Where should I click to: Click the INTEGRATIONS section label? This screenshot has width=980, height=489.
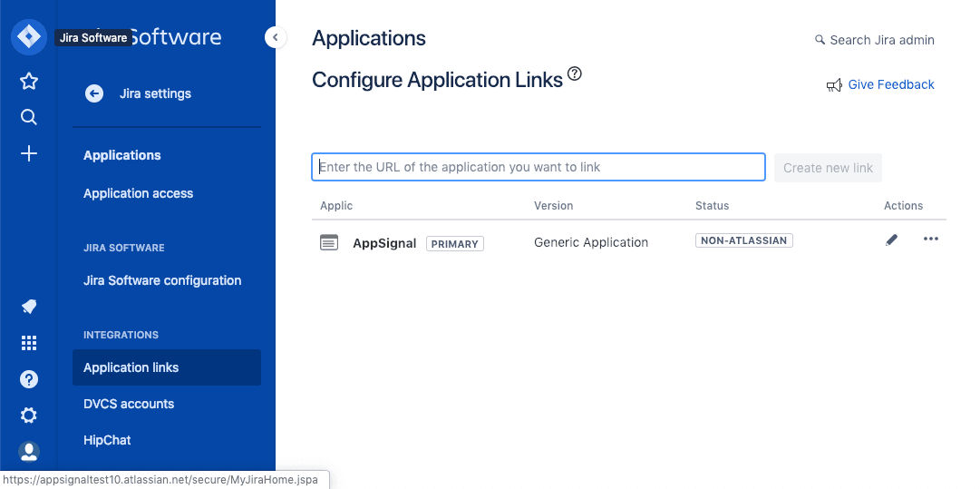point(121,335)
